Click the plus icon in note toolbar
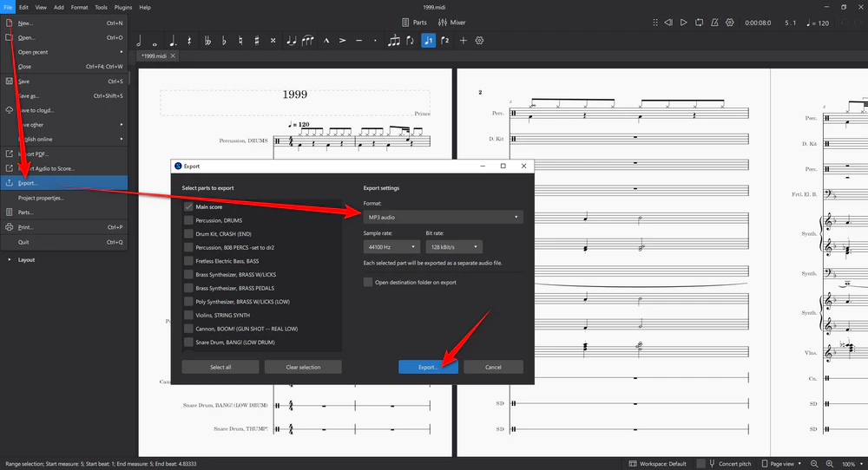This screenshot has height=470, width=868. point(464,41)
